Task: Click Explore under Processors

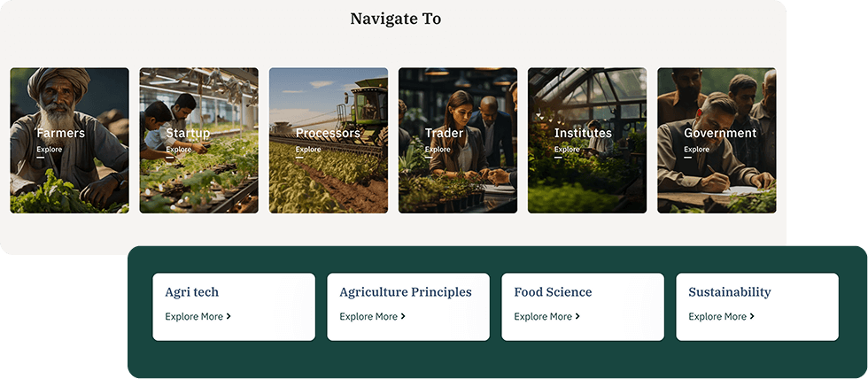Action: (x=308, y=150)
